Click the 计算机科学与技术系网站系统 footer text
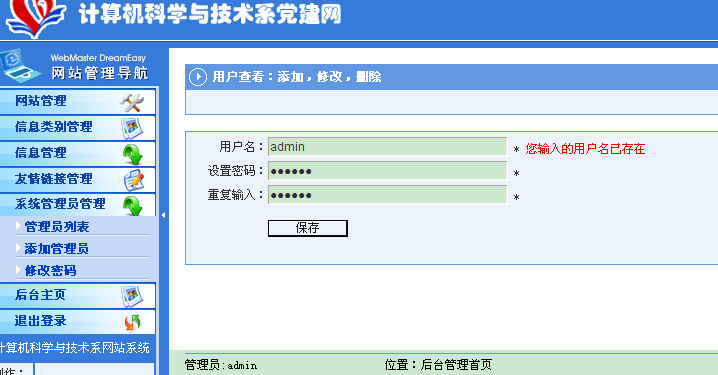The image size is (718, 375). 75,348
